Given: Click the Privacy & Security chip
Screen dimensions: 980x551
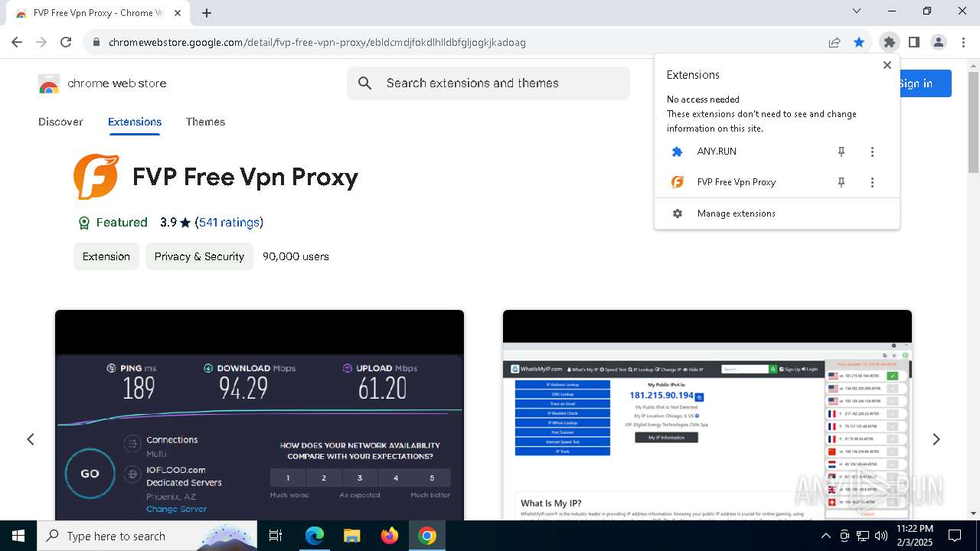Looking at the screenshot, I should click(x=199, y=256).
